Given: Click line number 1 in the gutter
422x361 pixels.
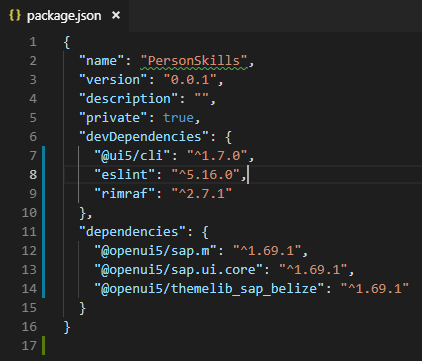Looking at the screenshot, I should pyautogui.click(x=33, y=42).
